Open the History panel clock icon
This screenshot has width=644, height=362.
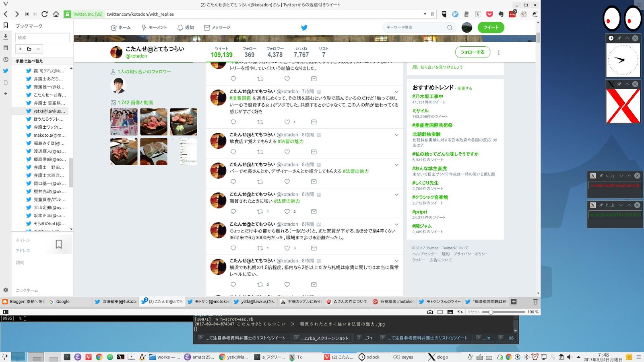point(6,60)
